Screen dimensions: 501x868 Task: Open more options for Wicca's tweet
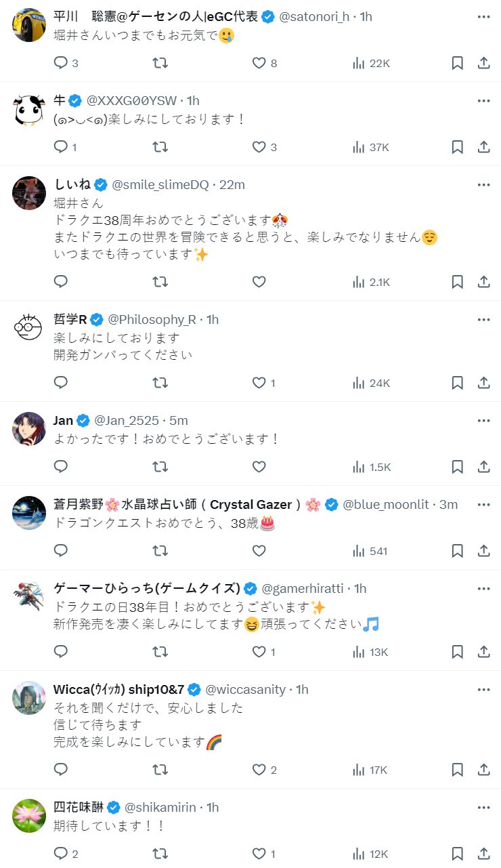(483, 690)
